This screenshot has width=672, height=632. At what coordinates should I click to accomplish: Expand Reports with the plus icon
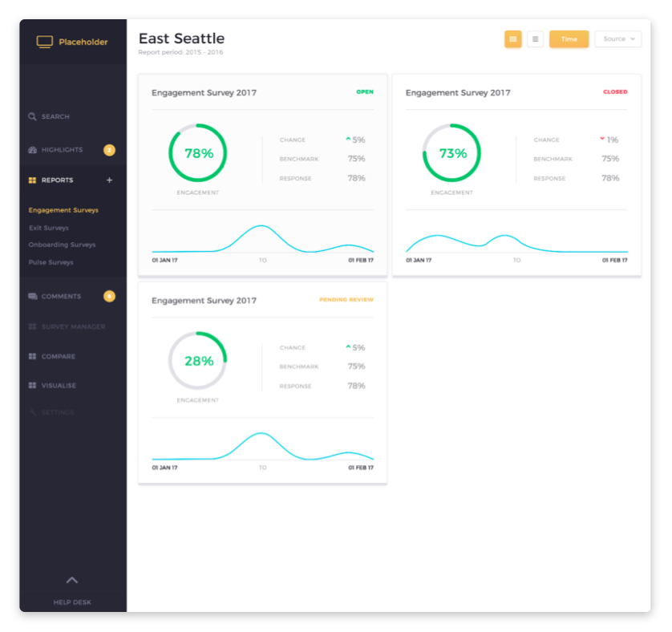pyautogui.click(x=110, y=180)
